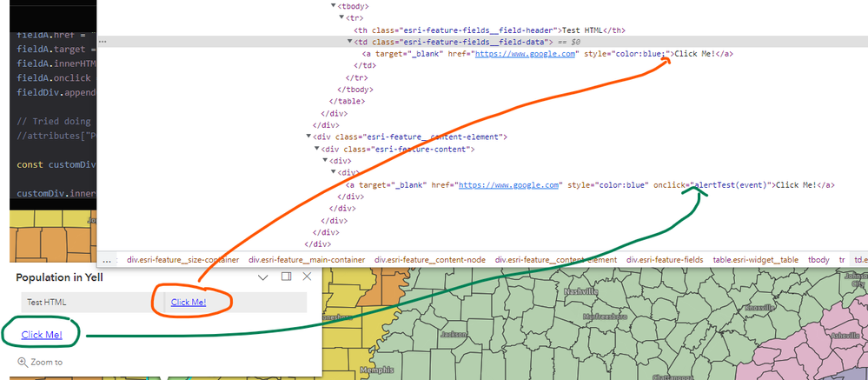This screenshot has width=868, height=380.
Task: Select the th Test HTML line
Action: [489, 30]
